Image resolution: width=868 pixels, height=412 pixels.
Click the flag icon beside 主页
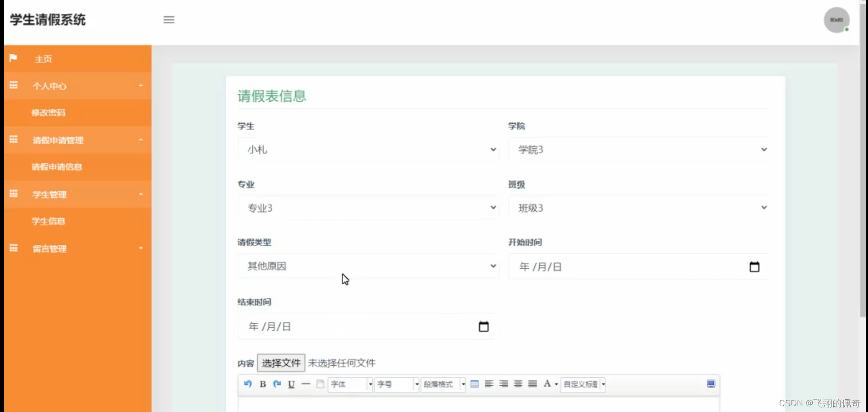coord(13,58)
